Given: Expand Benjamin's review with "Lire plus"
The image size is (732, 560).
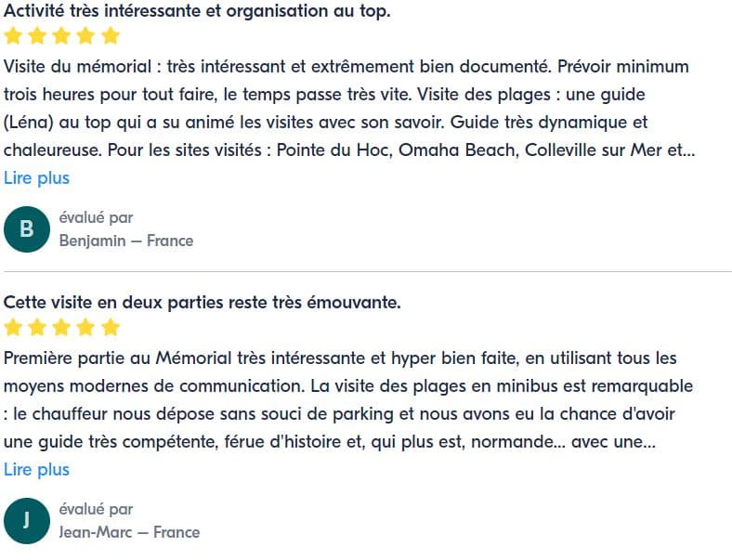Looking at the screenshot, I should (x=36, y=177).
